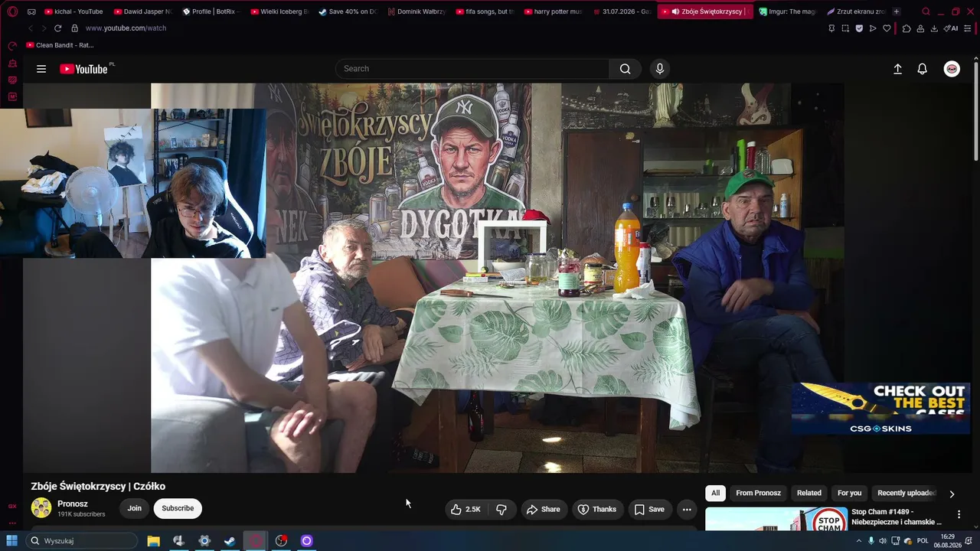Open the YouTube hamburger guide menu
This screenshot has width=980, height=551.
[41, 69]
